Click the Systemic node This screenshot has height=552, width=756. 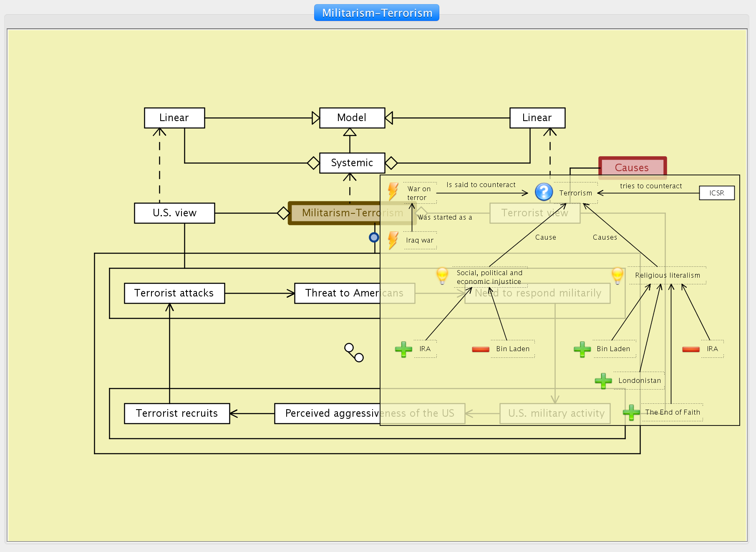pyautogui.click(x=352, y=163)
